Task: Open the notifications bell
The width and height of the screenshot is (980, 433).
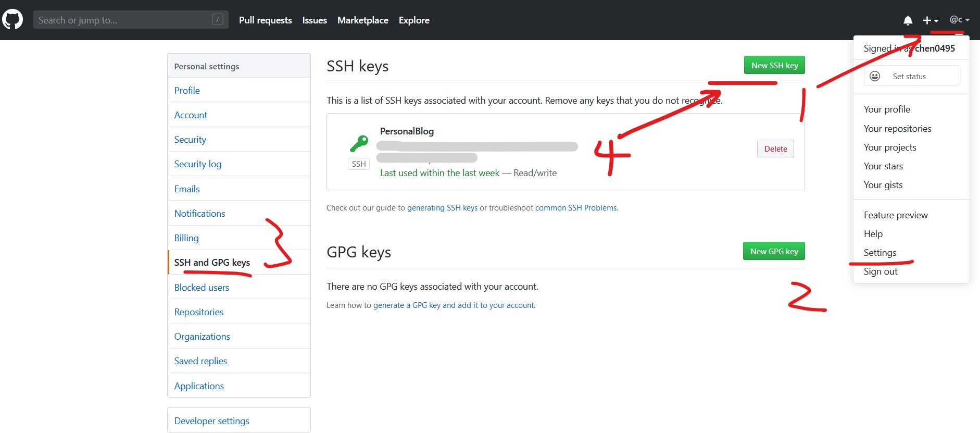Action: [908, 20]
